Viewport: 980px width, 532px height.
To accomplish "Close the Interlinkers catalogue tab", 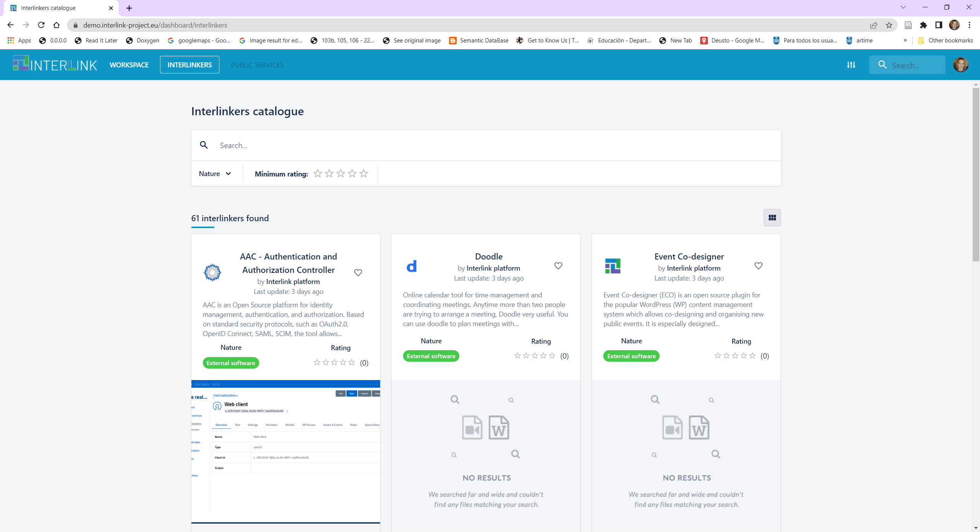I will pyautogui.click(x=111, y=8).
